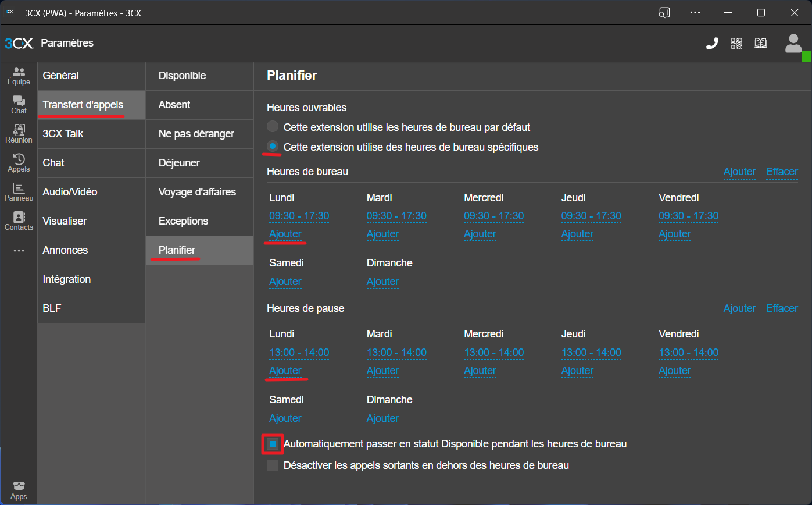Enable Désactiver les appels sortants checkbox
The width and height of the screenshot is (812, 505).
(272, 465)
